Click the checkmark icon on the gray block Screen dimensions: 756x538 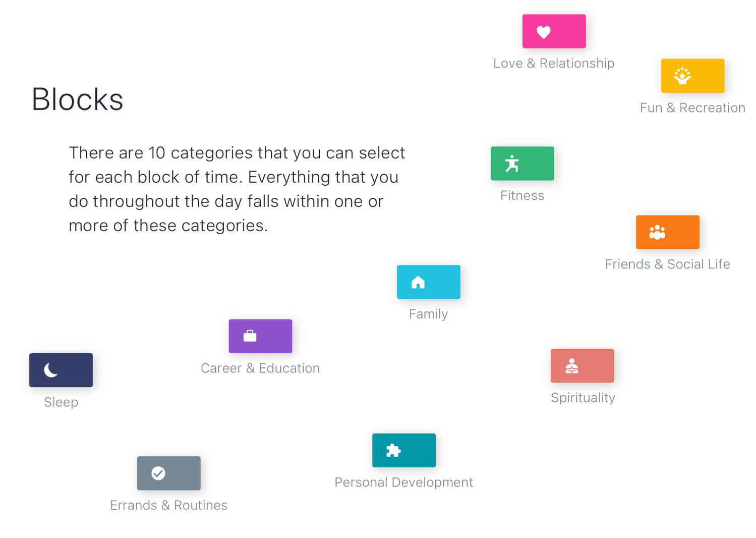tap(158, 473)
